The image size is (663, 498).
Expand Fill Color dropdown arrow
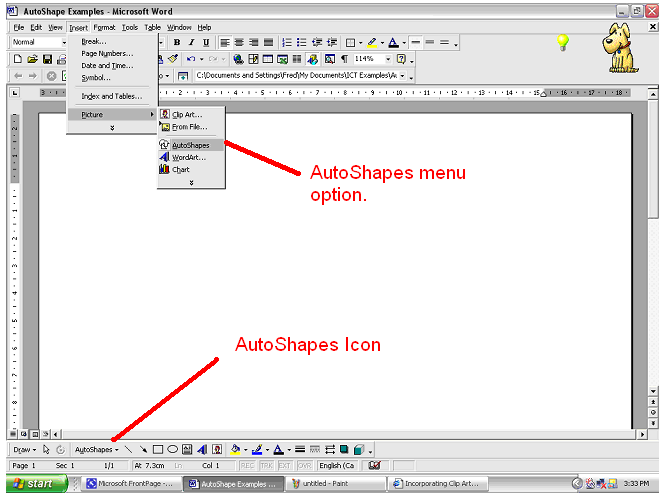pos(246,450)
